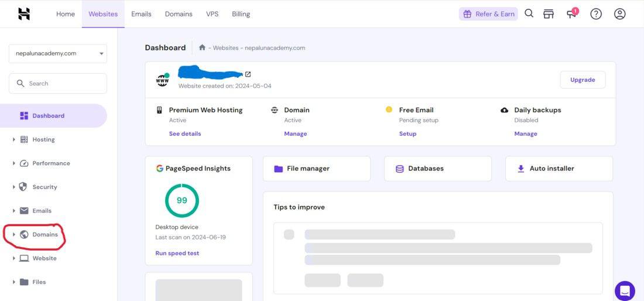Click the Auto installer download icon
The width and height of the screenshot is (644, 301).
[x=521, y=169]
